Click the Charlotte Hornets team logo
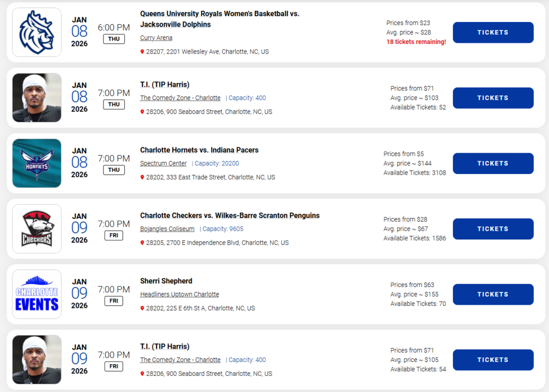This screenshot has height=392, width=549. coord(36,163)
